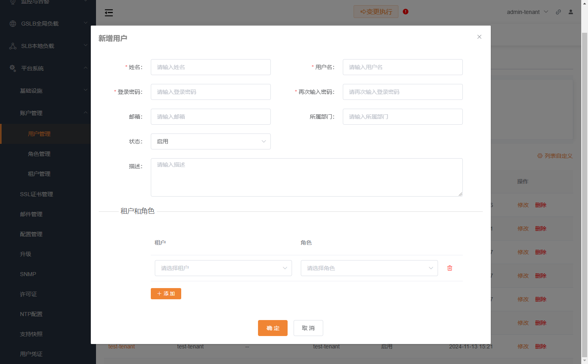Click the 请输入姓名 input field
This screenshot has height=364, width=588.
pos(210,67)
